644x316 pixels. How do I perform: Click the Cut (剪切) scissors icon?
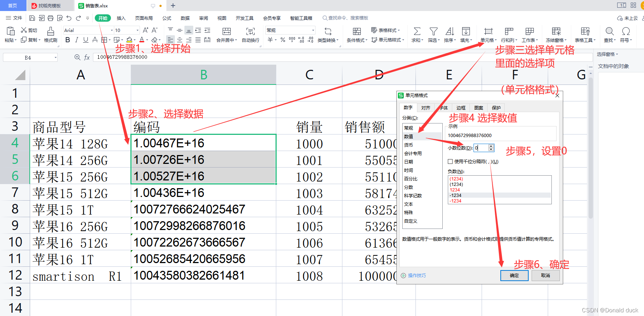(x=24, y=30)
